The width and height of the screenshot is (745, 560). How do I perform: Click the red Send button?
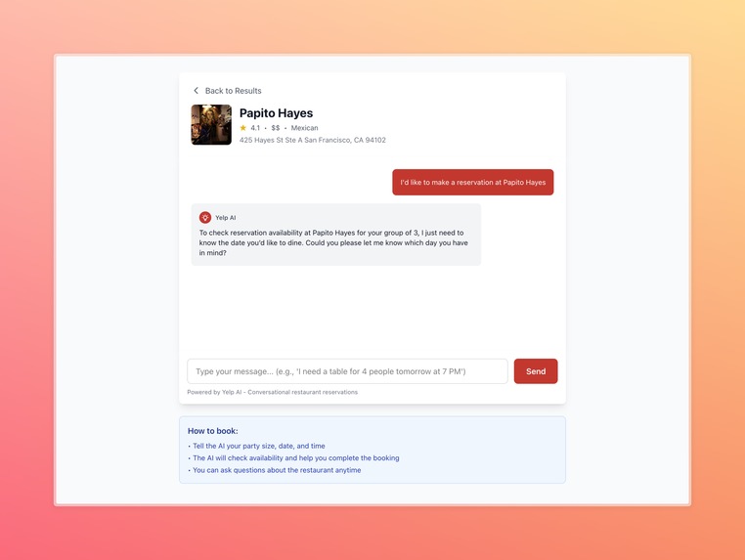(x=536, y=371)
